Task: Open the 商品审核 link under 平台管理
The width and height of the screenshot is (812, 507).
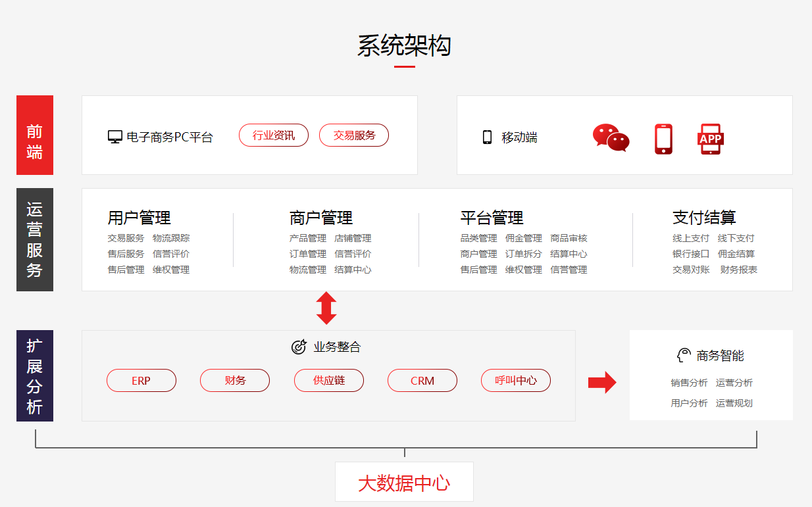Action: [x=569, y=238]
